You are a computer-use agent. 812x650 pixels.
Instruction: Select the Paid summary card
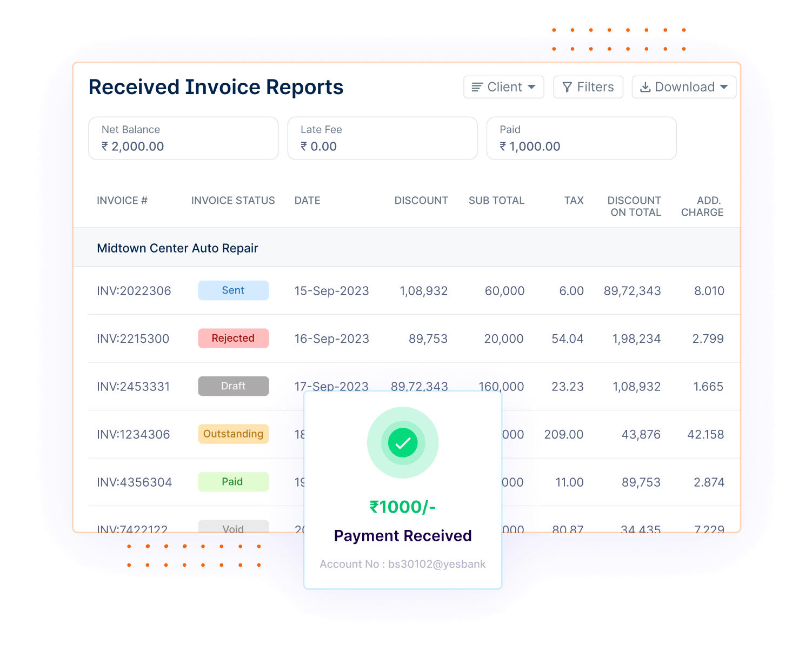point(582,138)
